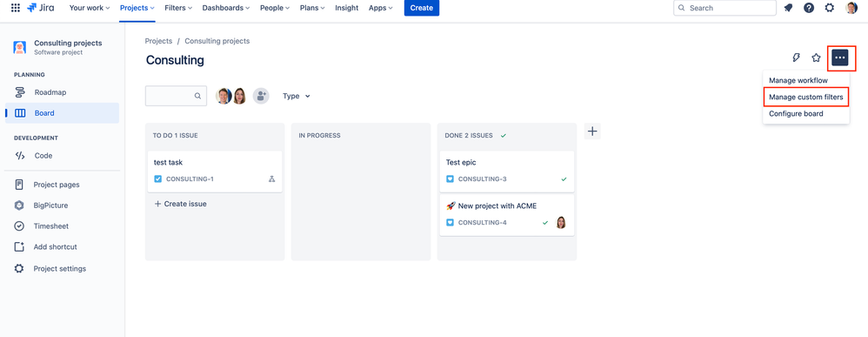
Task: Click the TO DO 1 ISSUE column header
Action: 175,135
